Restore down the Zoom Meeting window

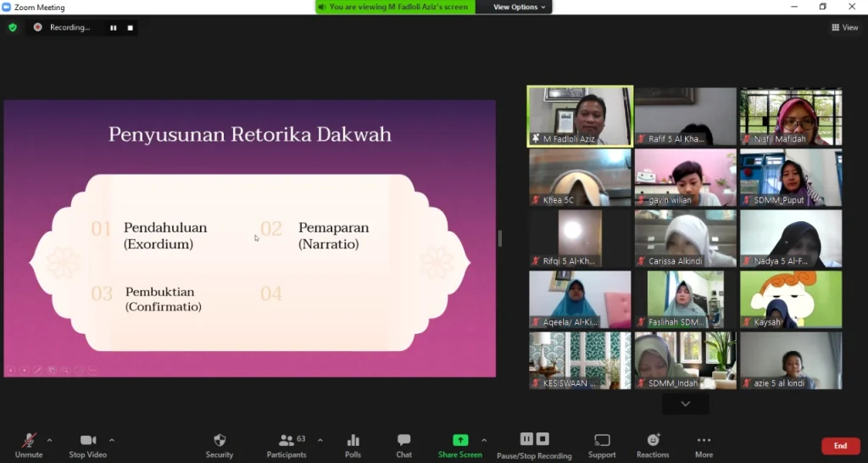pos(823,7)
